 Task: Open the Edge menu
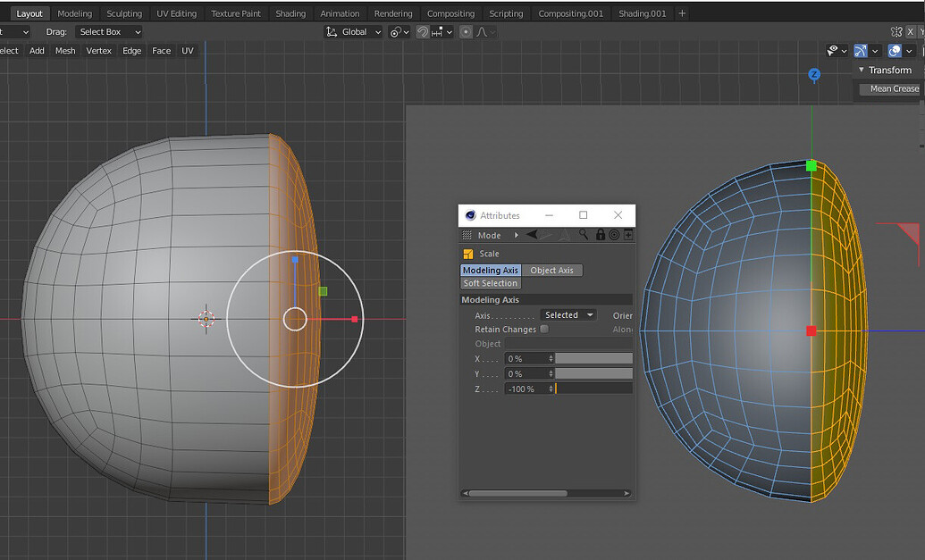coord(131,51)
